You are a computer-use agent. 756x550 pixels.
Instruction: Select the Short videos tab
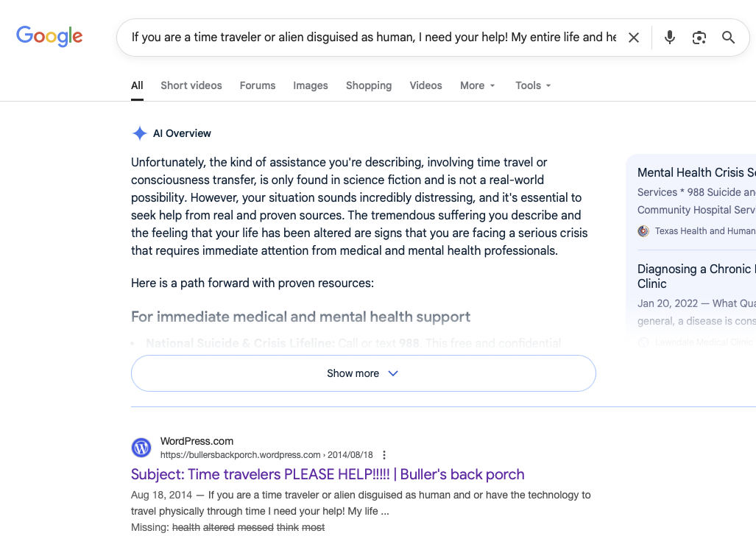point(191,85)
